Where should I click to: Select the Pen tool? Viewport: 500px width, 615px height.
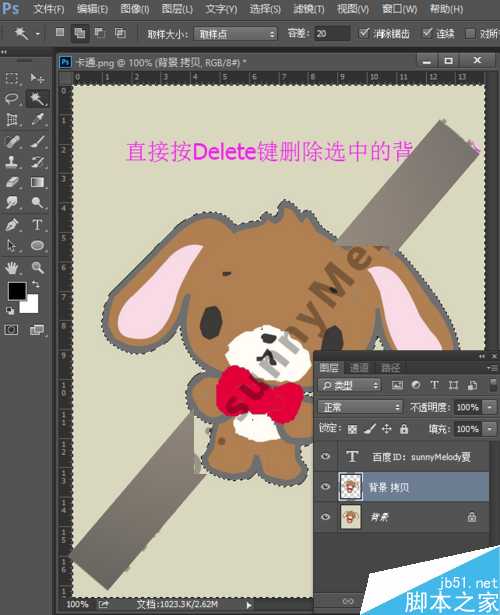click(12, 225)
